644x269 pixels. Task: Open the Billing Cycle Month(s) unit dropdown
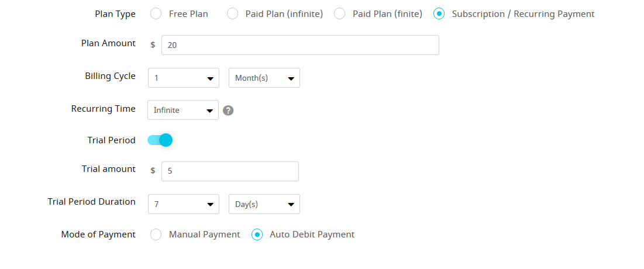(x=264, y=78)
